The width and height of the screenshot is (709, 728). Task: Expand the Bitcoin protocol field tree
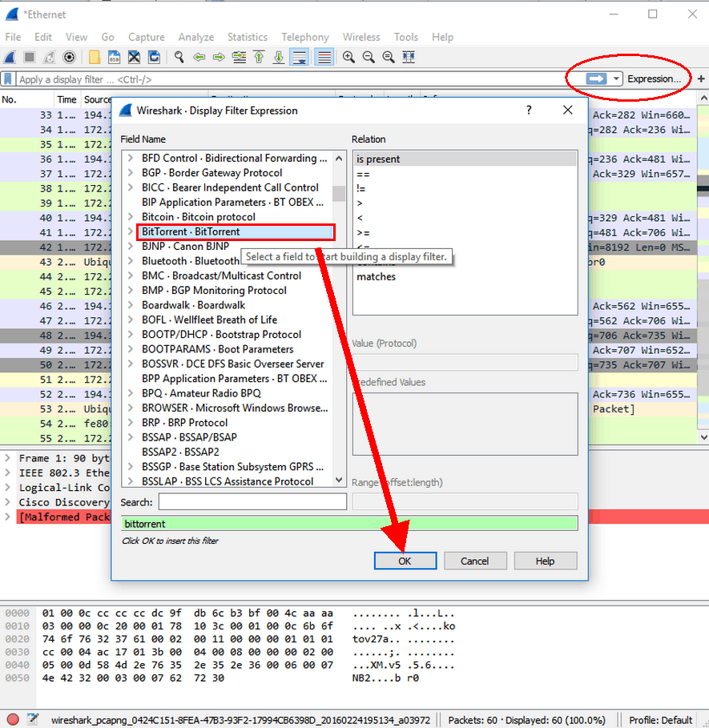[x=131, y=217]
